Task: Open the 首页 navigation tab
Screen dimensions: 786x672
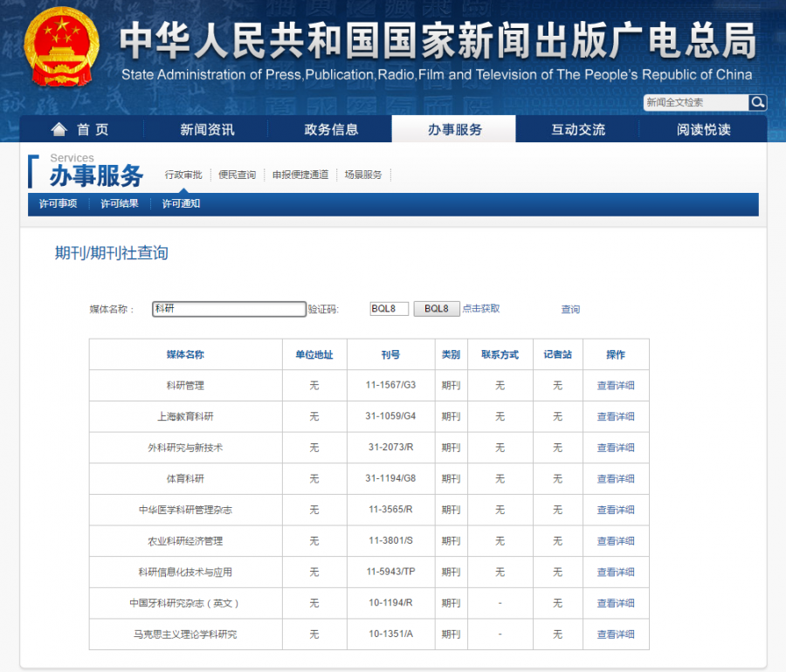Action: (x=81, y=129)
